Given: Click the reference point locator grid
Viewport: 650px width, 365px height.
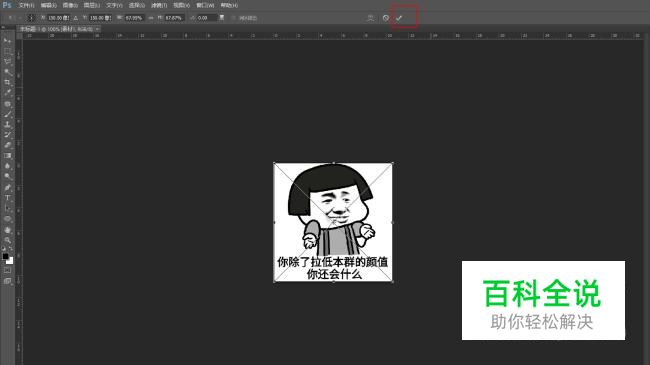Looking at the screenshot, I should click(x=31, y=18).
